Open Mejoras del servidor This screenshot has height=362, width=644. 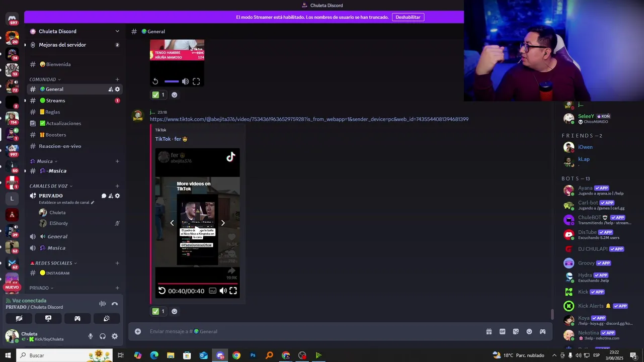click(74, 45)
